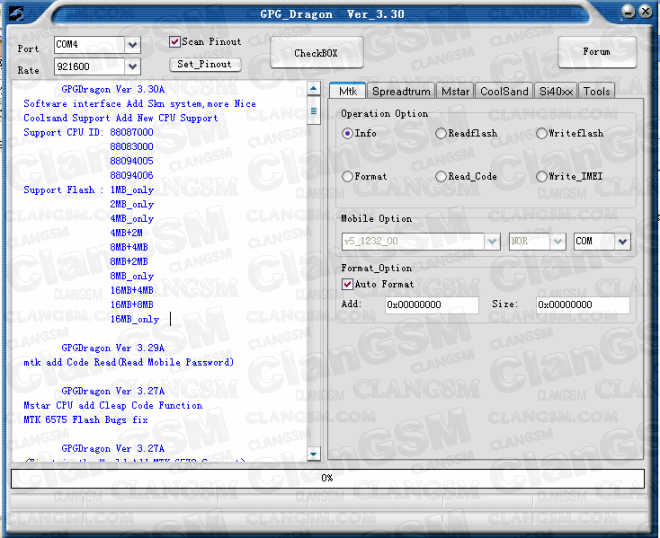660x538 pixels.
Task: Switch to the Mtk tab
Action: [348, 91]
